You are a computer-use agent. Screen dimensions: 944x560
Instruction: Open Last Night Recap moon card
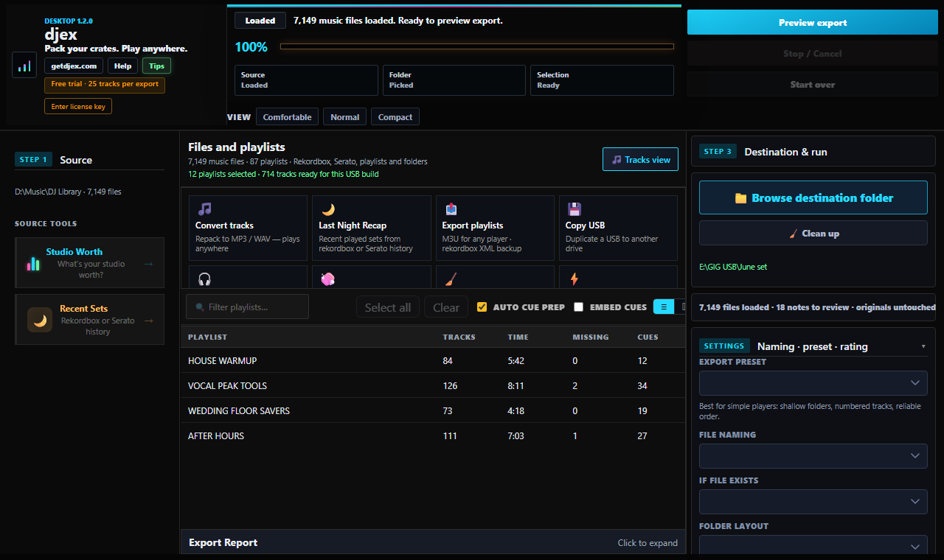tap(372, 228)
